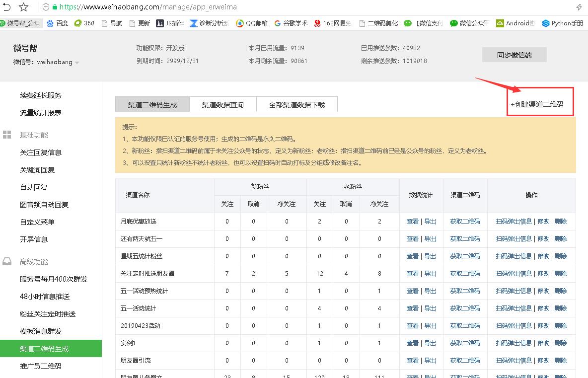
Task: Expand the weihaobang account dropdown arrow
Action: pyautogui.click(x=77, y=63)
